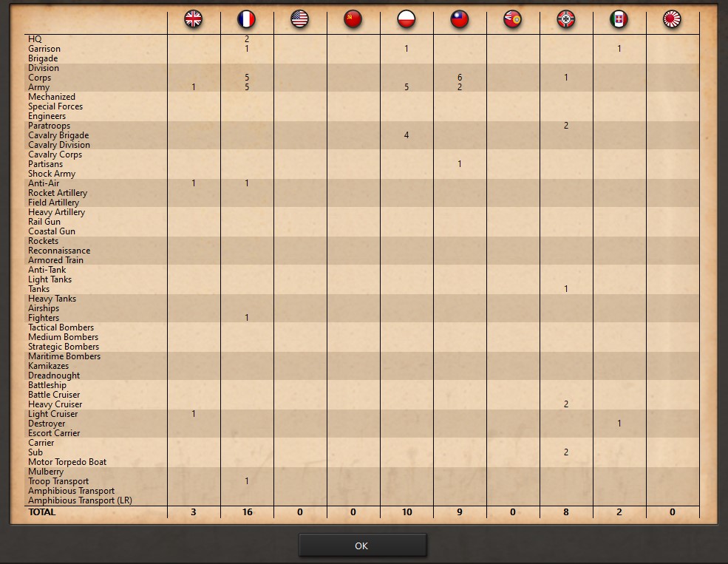The height and width of the screenshot is (564, 728).
Task: Select the Troop Transport row label
Action: tap(58, 481)
